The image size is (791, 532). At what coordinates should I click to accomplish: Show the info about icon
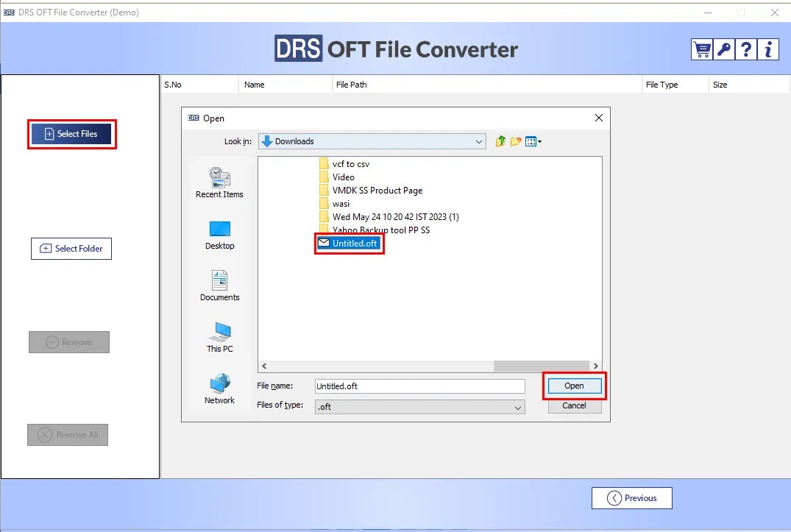click(x=768, y=49)
